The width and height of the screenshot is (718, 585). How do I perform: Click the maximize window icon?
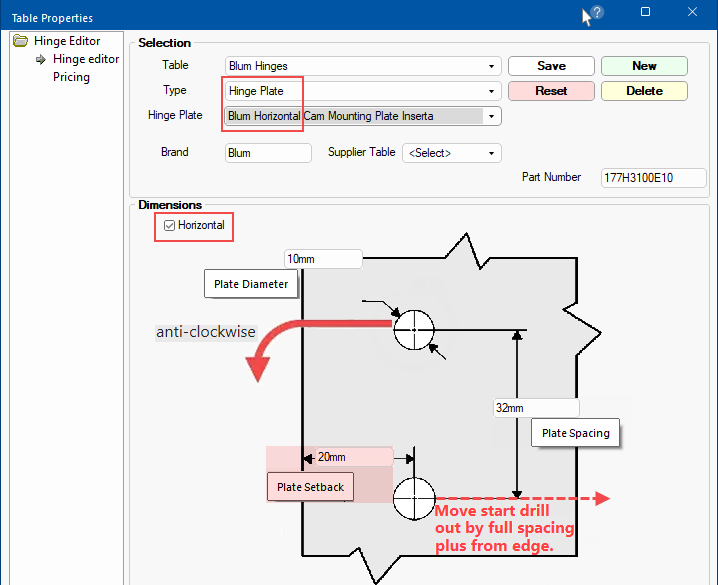click(645, 12)
